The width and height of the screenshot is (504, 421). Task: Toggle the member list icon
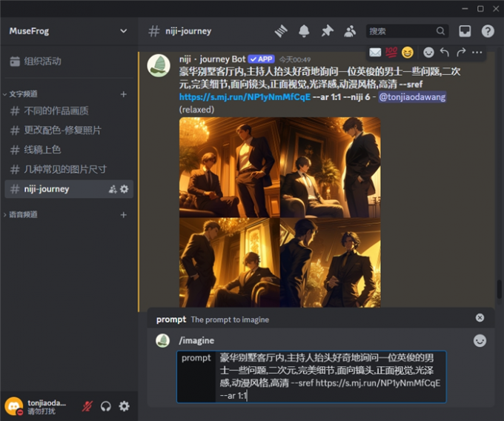(x=350, y=31)
